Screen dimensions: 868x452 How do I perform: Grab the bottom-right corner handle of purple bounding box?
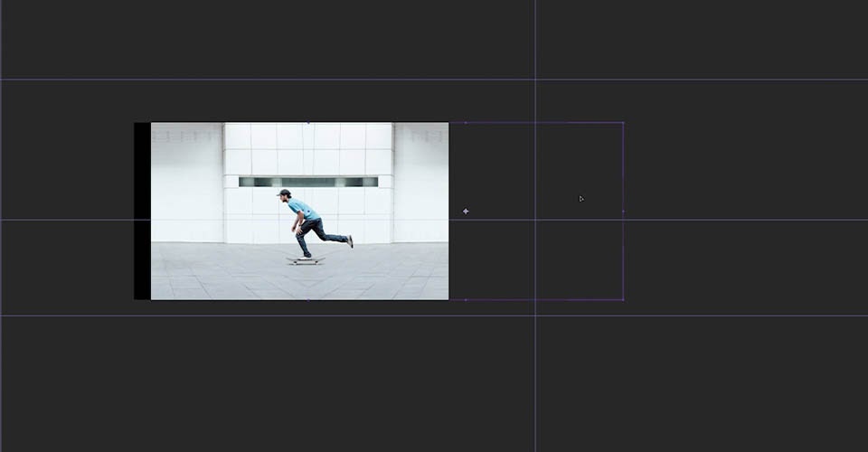623,300
